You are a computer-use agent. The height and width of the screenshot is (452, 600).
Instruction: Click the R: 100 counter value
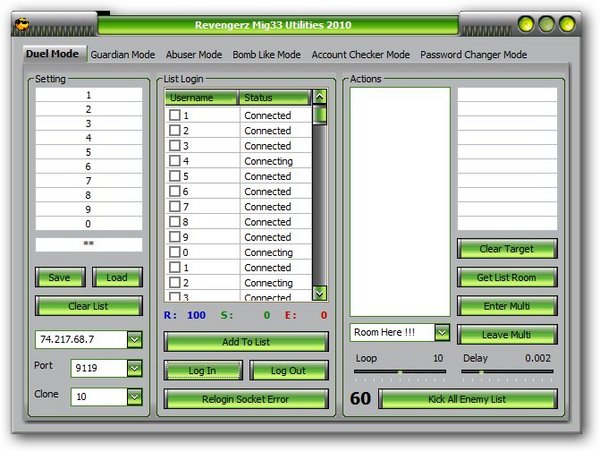click(x=196, y=315)
